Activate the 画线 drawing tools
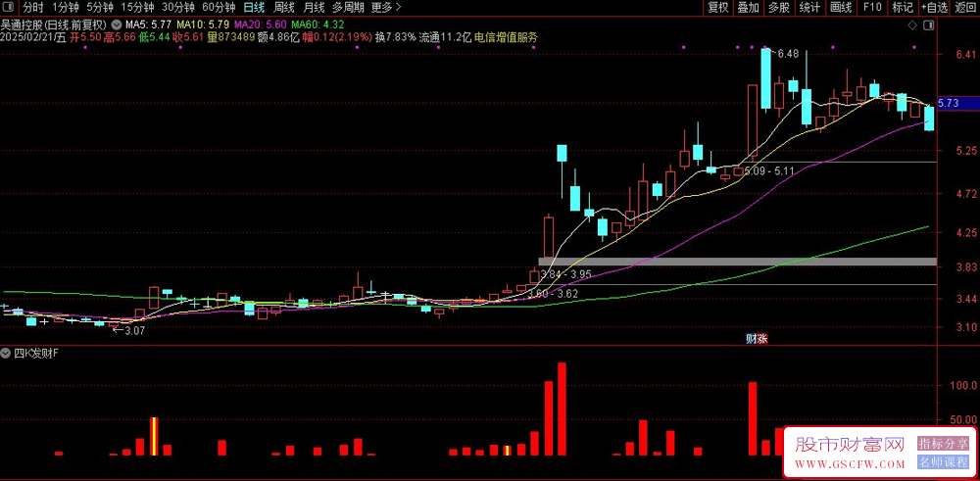Screen dimensions: 980x481 pyautogui.click(x=841, y=8)
